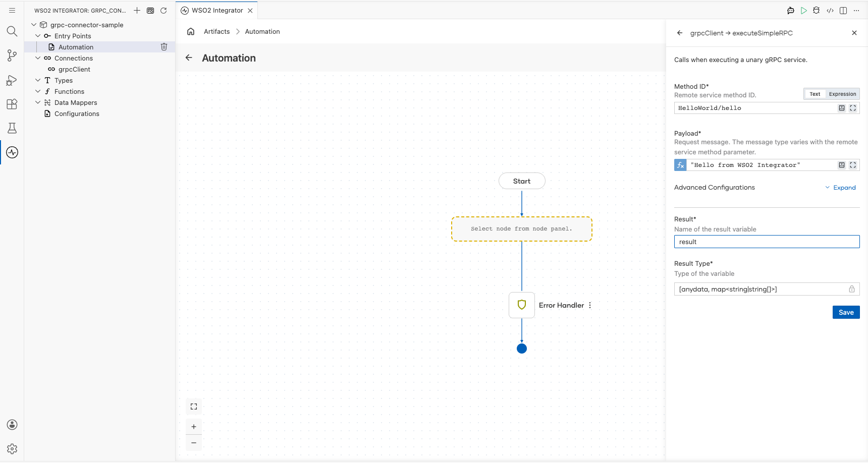Screen dimensions: 868x463
Task: Click the Artifacts breadcrumb
Action: tap(216, 31)
